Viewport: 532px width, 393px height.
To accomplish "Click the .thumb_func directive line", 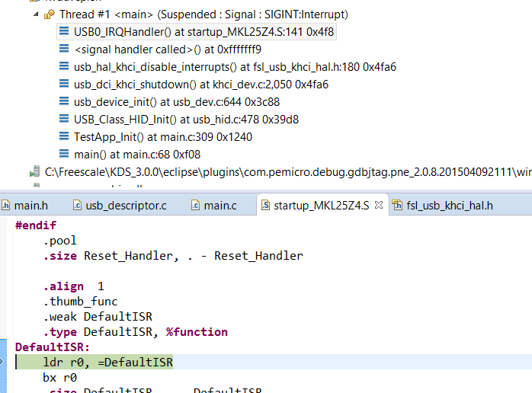I will (80, 302).
